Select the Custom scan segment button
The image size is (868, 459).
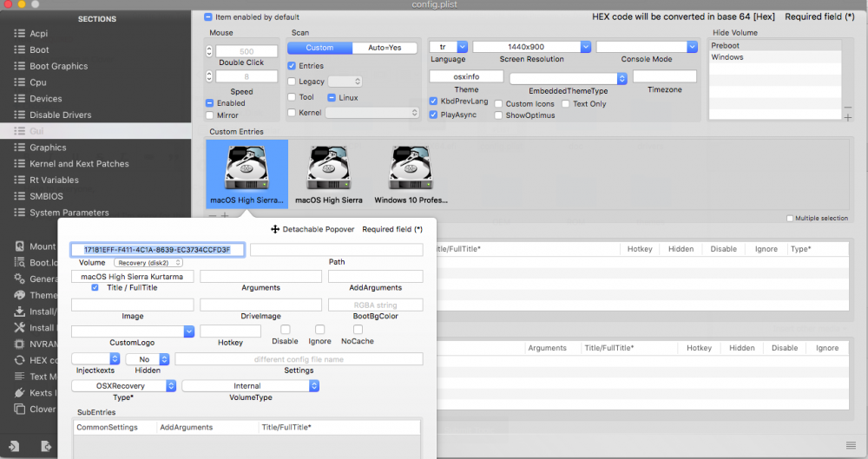319,49
